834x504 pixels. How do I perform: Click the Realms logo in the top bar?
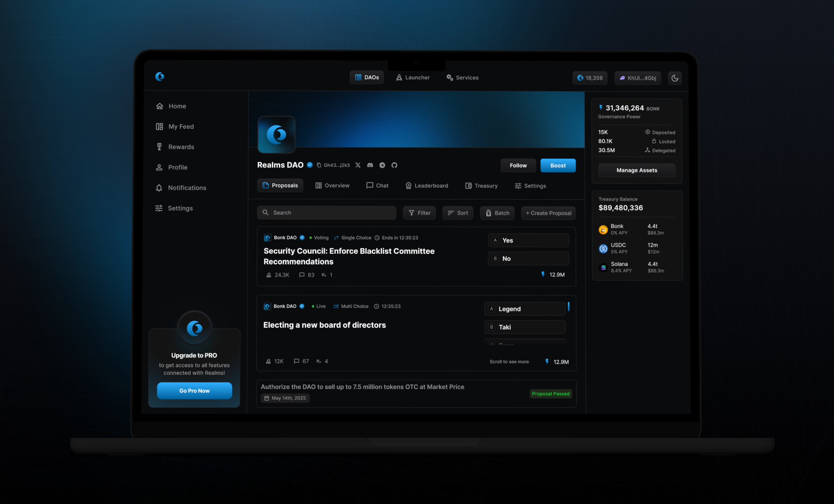tap(160, 77)
